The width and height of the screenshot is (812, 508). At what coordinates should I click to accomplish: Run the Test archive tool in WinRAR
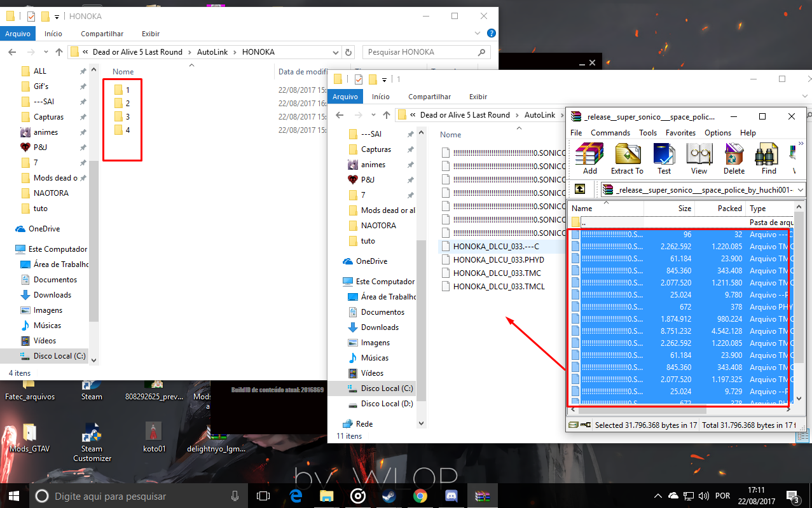point(664,158)
